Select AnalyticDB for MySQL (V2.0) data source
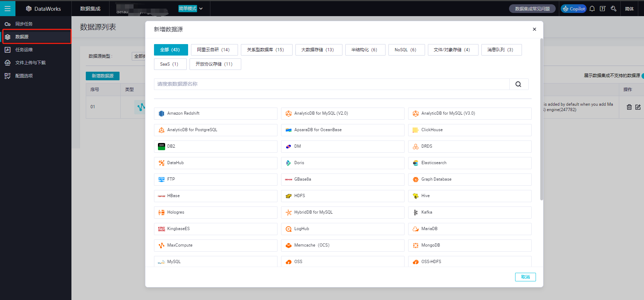644x300 pixels. (x=343, y=114)
